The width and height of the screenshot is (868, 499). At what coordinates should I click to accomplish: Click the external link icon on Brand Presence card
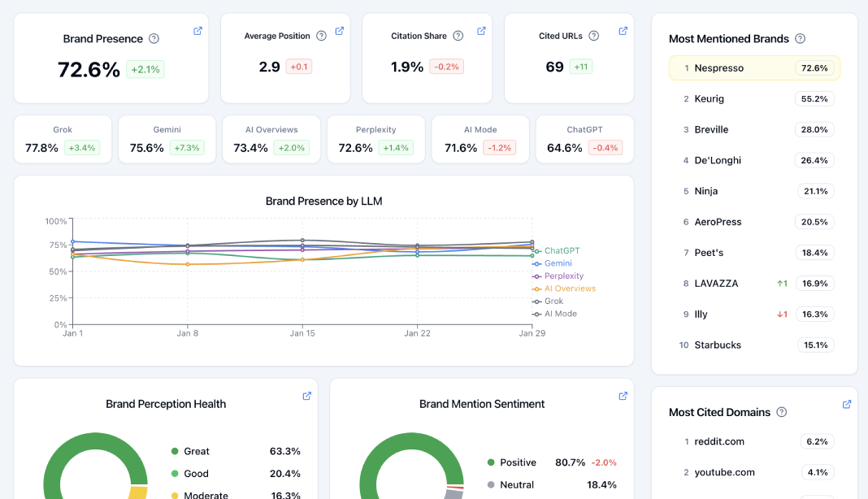pyautogui.click(x=197, y=30)
